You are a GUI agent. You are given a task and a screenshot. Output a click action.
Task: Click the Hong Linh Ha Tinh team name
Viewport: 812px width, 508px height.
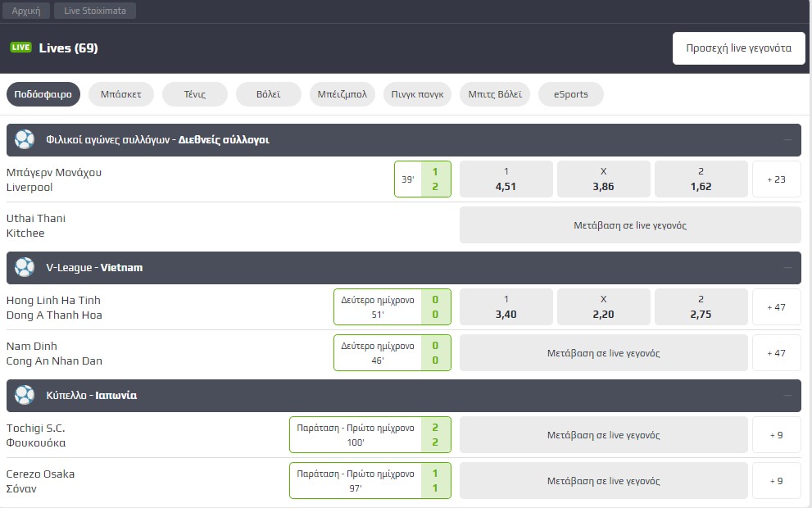coord(53,301)
